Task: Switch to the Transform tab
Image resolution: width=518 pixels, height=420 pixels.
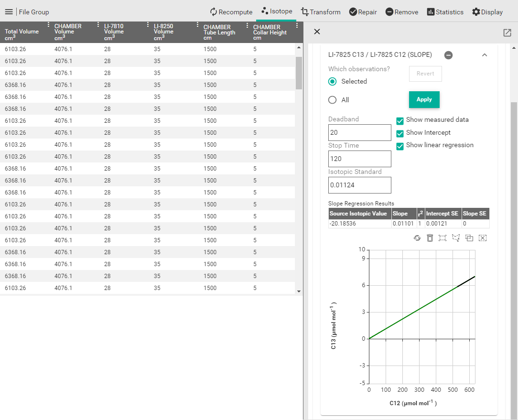Action: coord(321,12)
